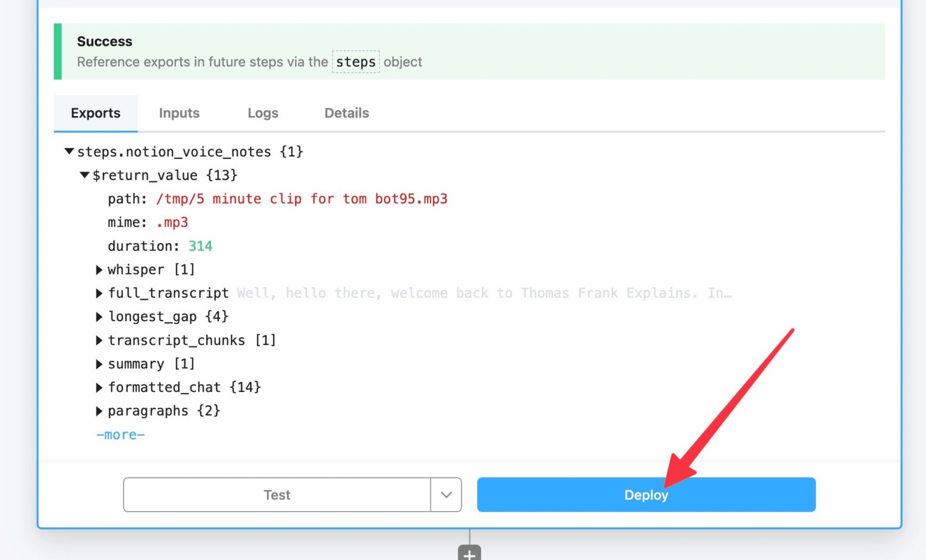Click -more- to show additional exports
Image resolution: width=926 pixels, height=560 pixels.
(x=120, y=434)
